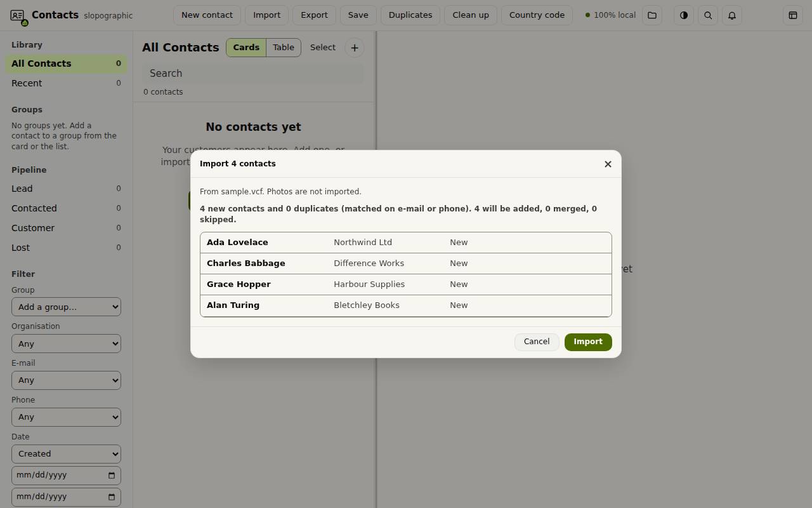The image size is (812, 508).
Task: Click the first date input field
Action: click(x=66, y=475)
